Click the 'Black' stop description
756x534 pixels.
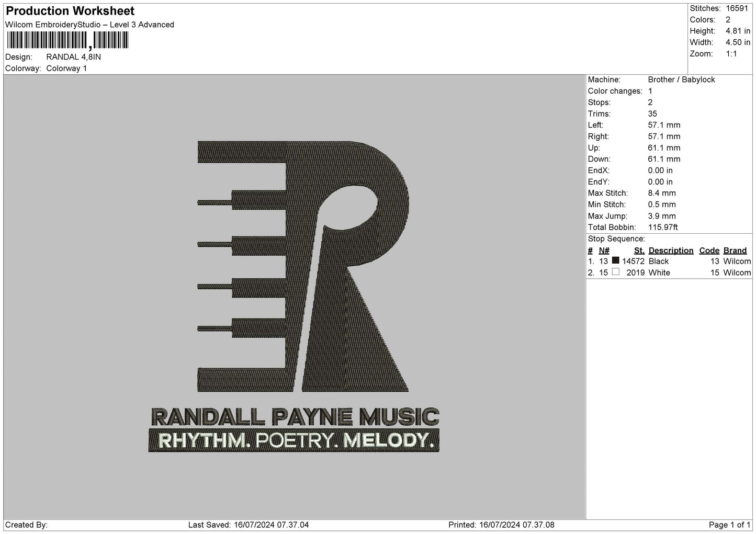659,262
